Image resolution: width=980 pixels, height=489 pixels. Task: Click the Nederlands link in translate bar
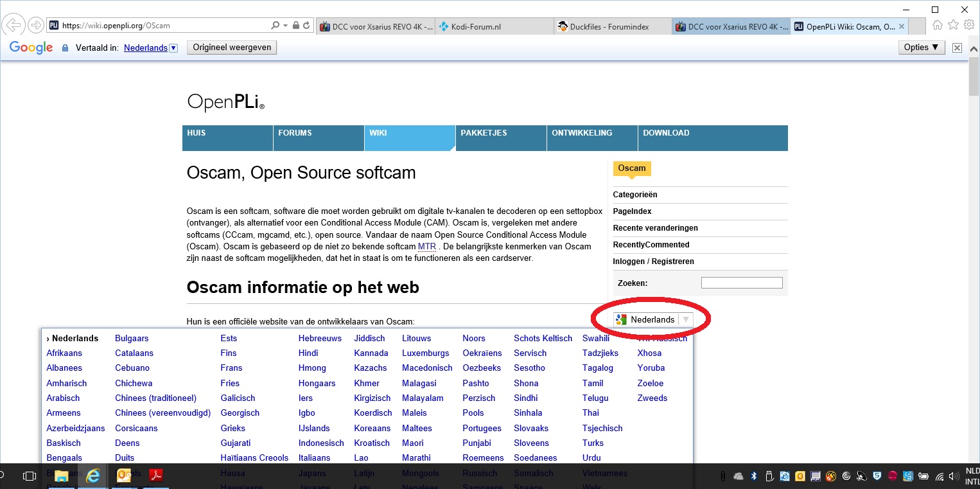point(146,48)
